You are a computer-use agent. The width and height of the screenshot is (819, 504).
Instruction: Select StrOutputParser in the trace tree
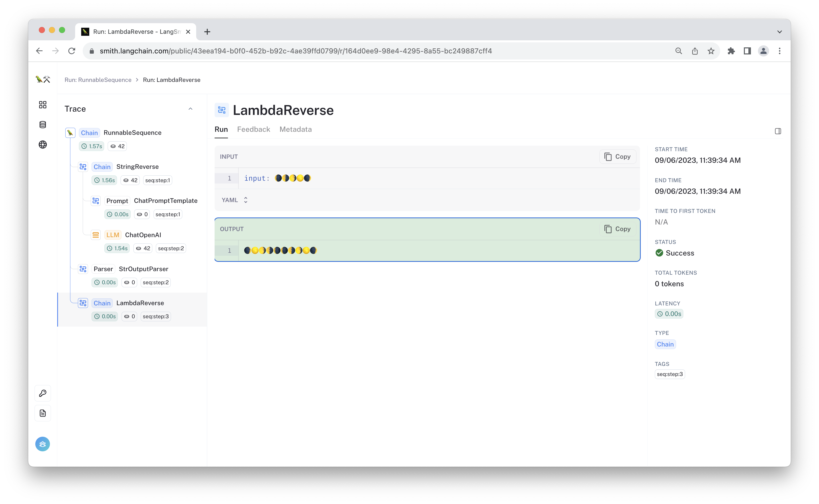(x=143, y=269)
